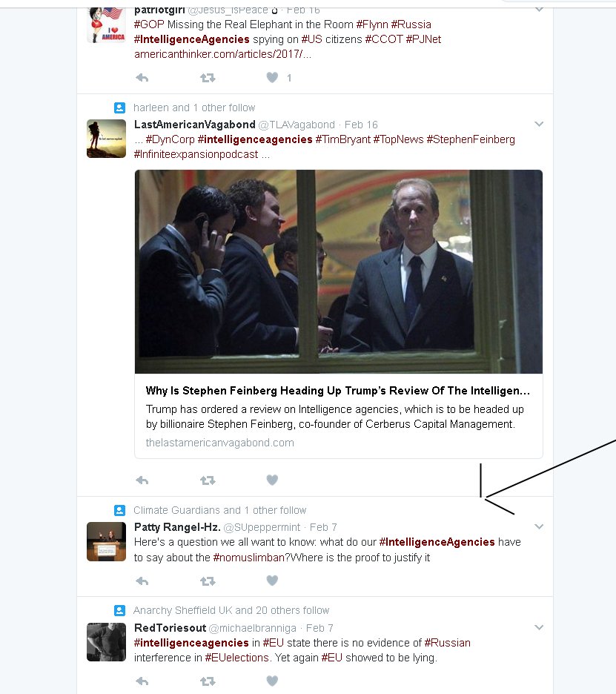Image resolution: width=616 pixels, height=694 pixels.
Task: Click #IntelligenceAgencies in patriotgirl's tweet
Action: point(191,39)
